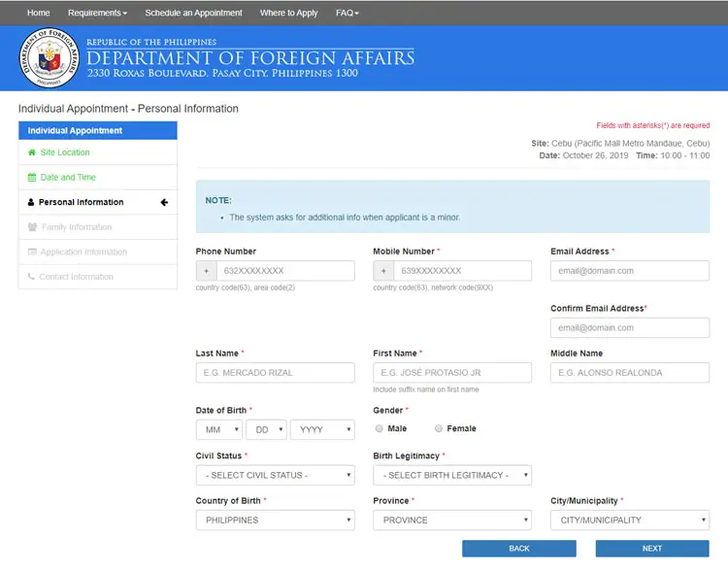Open the Site Location step in sidebar
Image resolution: width=728 pixels, height=572 pixels.
point(98,152)
